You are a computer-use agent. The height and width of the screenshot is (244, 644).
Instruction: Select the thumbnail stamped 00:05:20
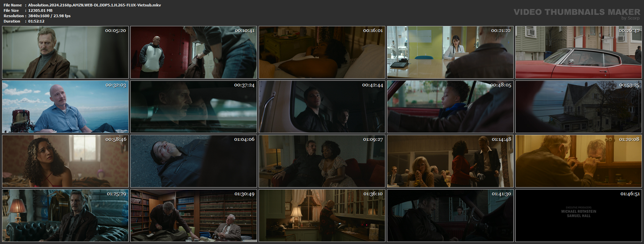point(64,52)
